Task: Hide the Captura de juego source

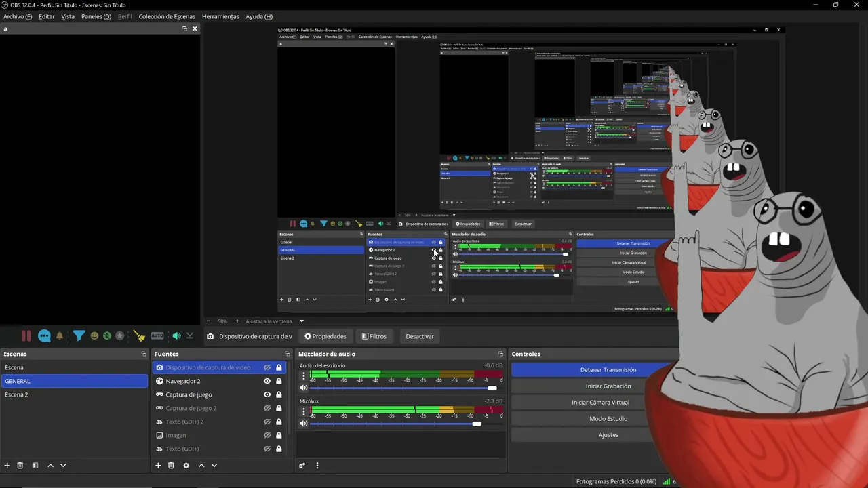Action: tap(267, 394)
